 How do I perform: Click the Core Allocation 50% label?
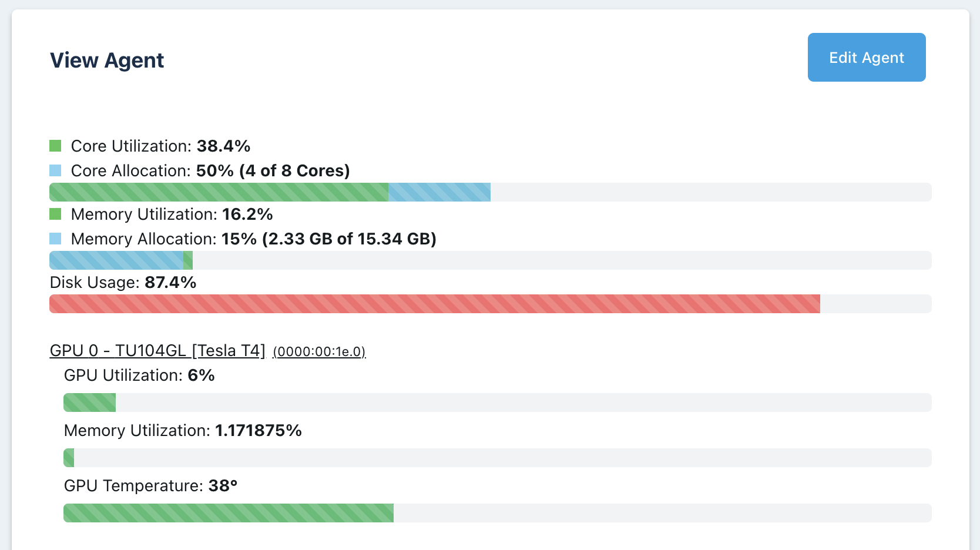(x=208, y=170)
